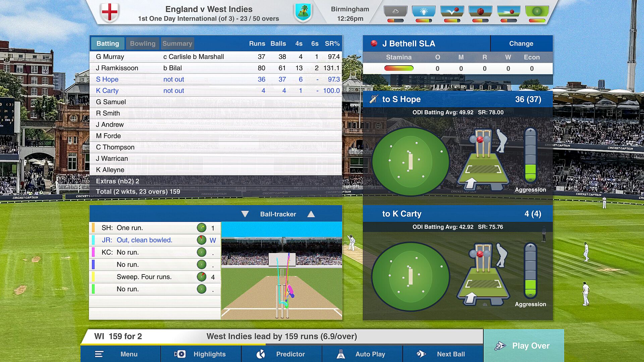Image resolution: width=644 pixels, height=362 pixels.
Task: Switch to the Summary tab
Action: (x=177, y=44)
